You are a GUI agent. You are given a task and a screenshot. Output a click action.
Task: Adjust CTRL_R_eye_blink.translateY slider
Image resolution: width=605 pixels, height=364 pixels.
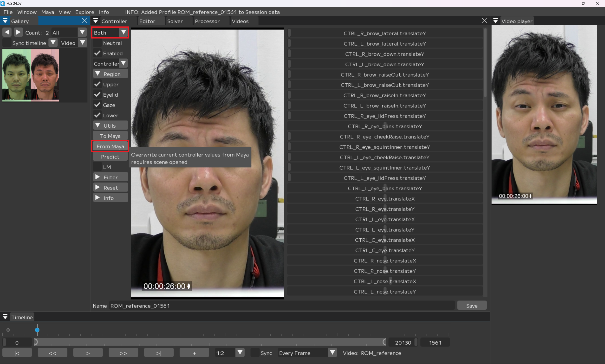click(385, 126)
